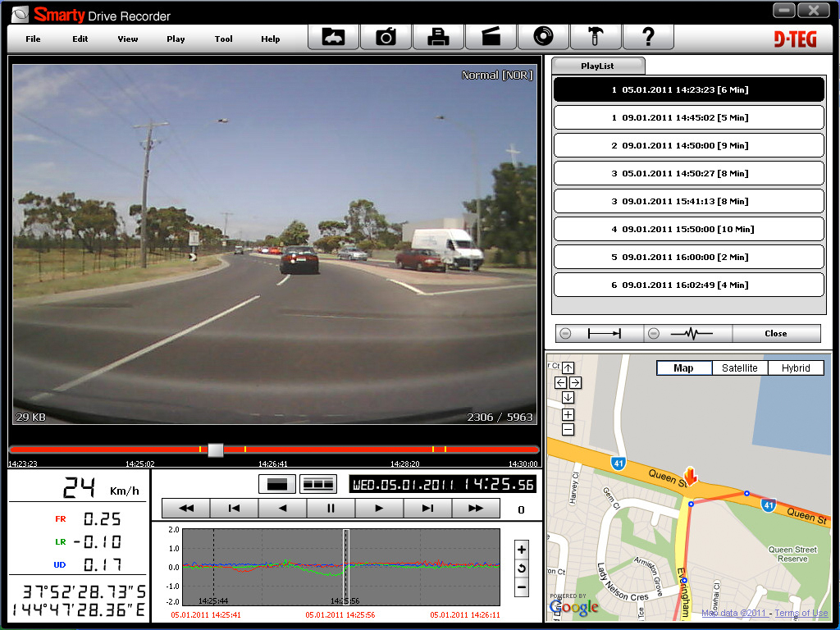Select recording 05.01.2011 14:23:23 [6 Min]

pyautogui.click(x=688, y=89)
